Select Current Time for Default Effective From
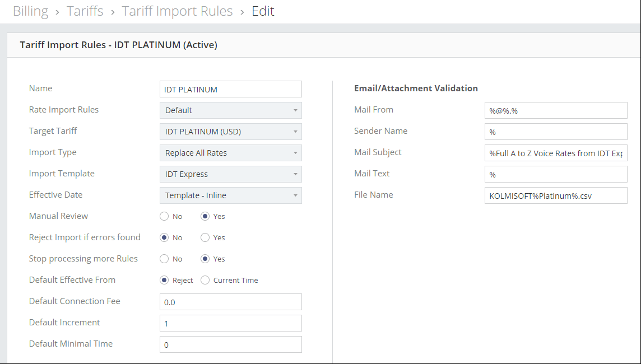This screenshot has width=641, height=364. tap(205, 280)
